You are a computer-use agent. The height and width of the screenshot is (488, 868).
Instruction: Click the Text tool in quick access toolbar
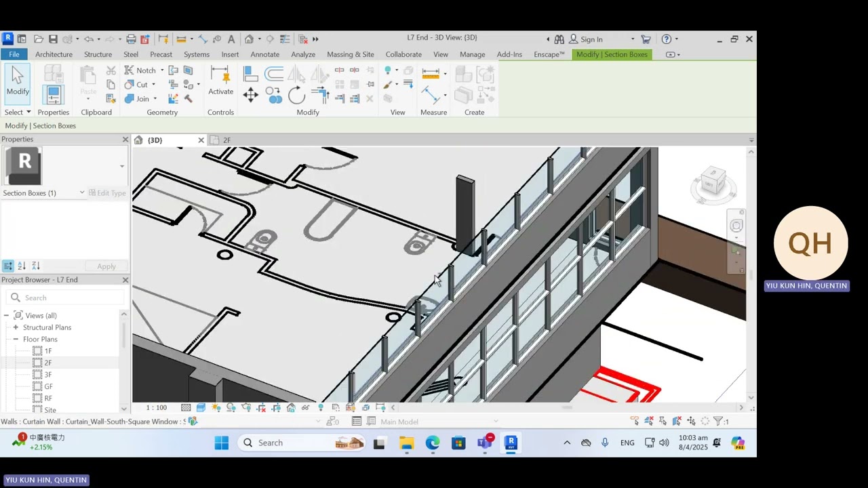pos(231,39)
